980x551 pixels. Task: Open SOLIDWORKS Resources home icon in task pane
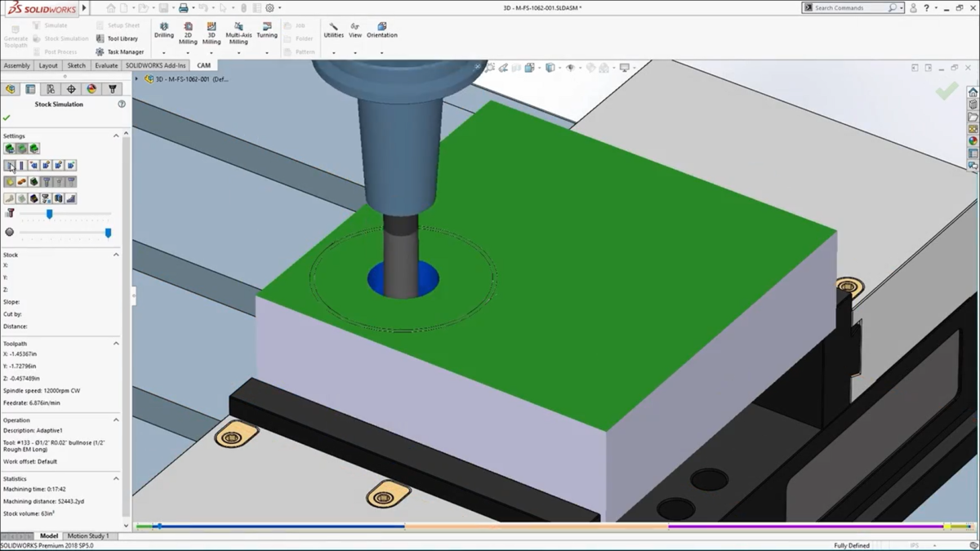tap(973, 92)
